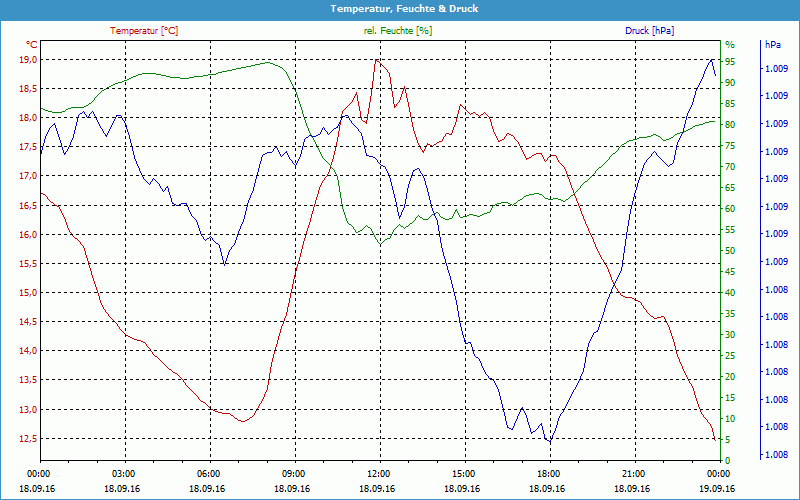This screenshot has width=800, height=500.
Task: Click the 15,5 temperature axis value
Action: coord(29,264)
